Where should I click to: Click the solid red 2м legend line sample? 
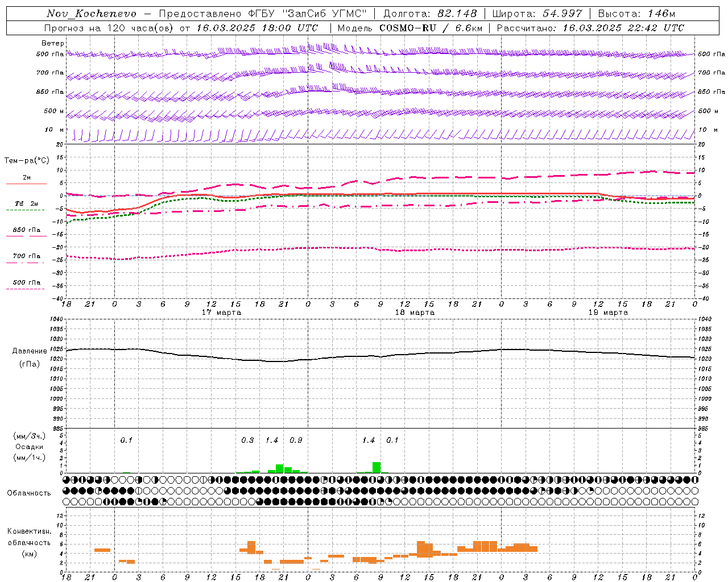pyautogui.click(x=26, y=184)
